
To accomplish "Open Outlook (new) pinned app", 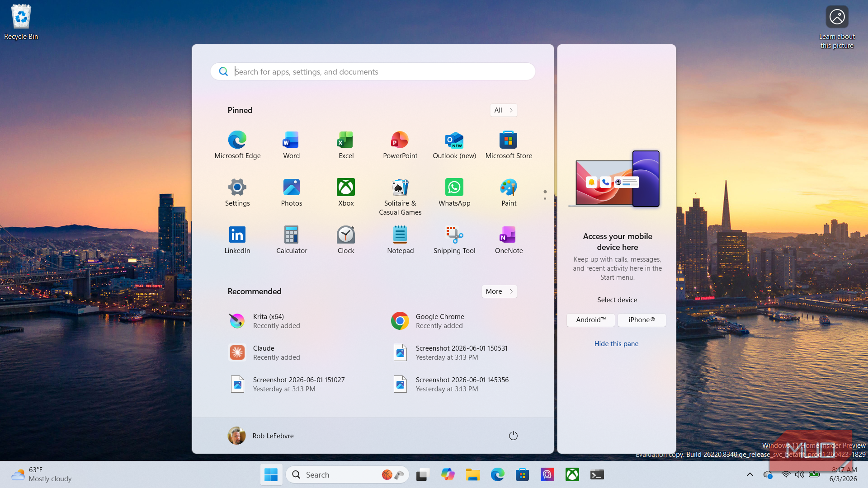I will 454,145.
